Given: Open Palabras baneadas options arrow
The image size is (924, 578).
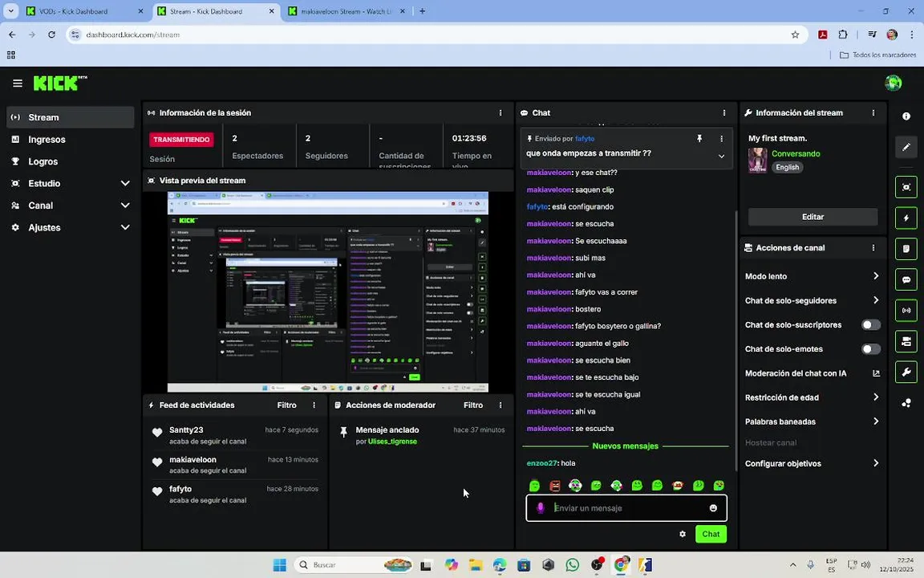Looking at the screenshot, I should pyautogui.click(x=876, y=421).
